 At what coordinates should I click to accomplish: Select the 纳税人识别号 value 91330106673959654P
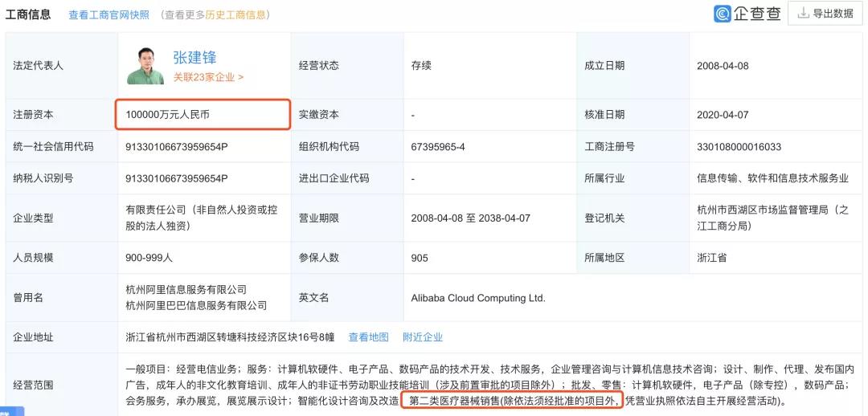pos(177,178)
